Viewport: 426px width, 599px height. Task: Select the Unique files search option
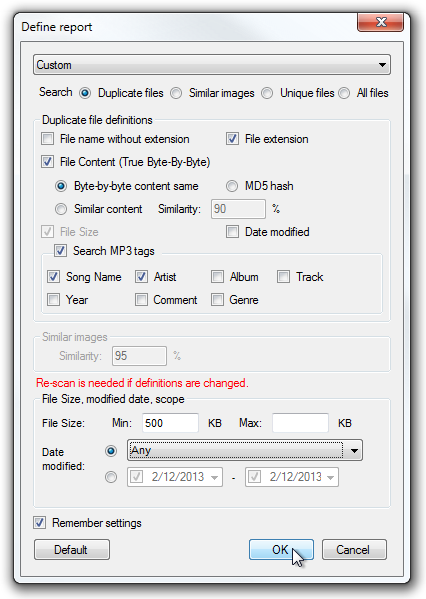(x=267, y=93)
